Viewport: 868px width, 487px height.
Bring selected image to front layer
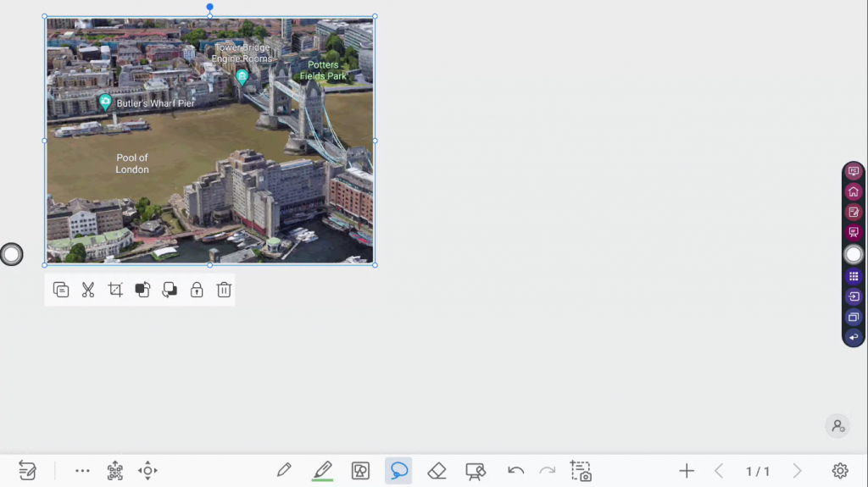(x=142, y=290)
